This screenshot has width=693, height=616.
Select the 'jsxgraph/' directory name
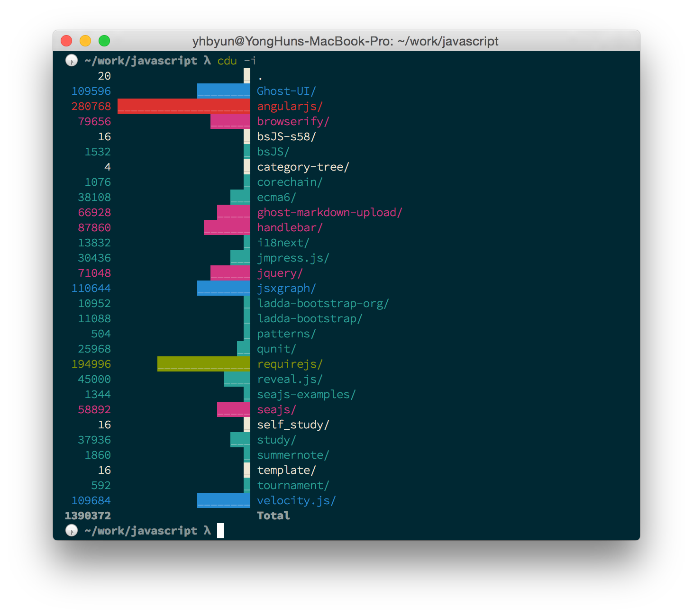click(x=286, y=288)
